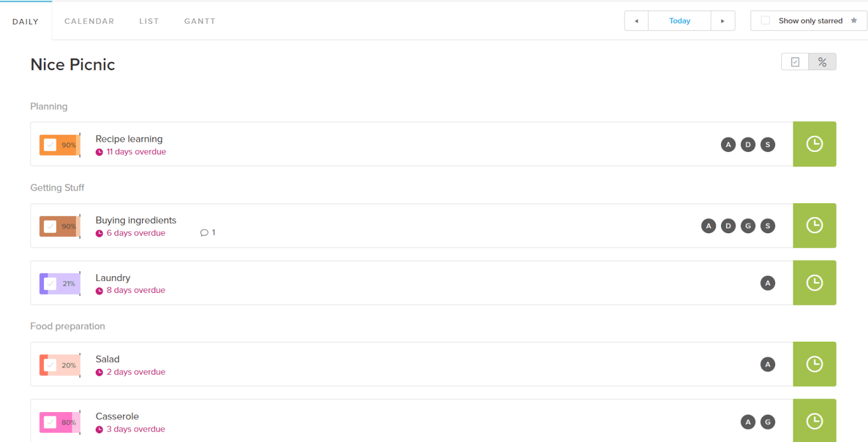The width and height of the screenshot is (868, 442).
Task: Jump to Today
Action: [x=680, y=21]
